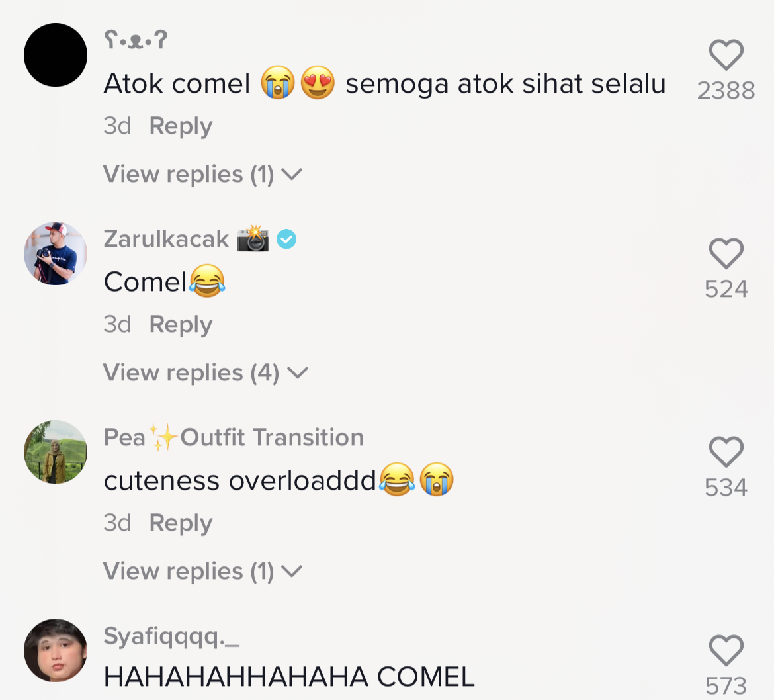Click the camera emoji next to Zarulkacak

pos(253,238)
